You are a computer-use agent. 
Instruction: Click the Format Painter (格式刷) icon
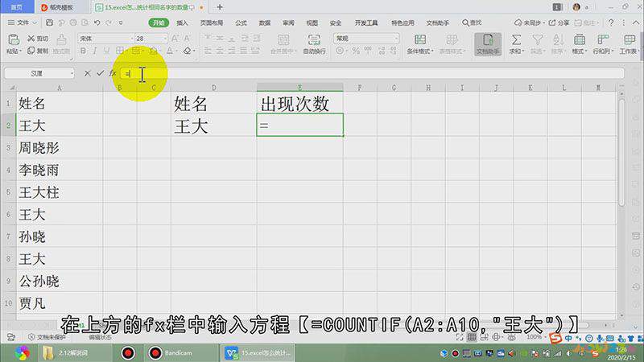point(62,39)
